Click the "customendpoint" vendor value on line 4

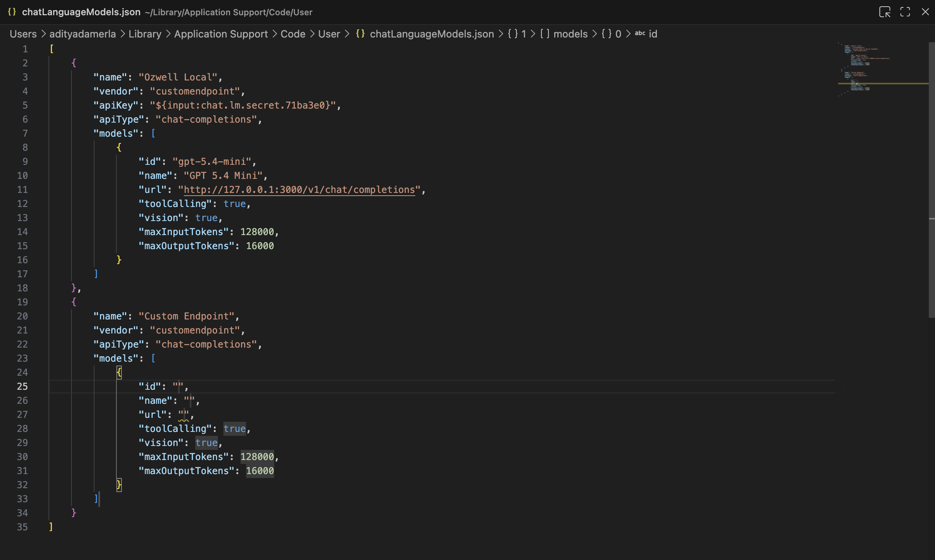pyautogui.click(x=195, y=91)
